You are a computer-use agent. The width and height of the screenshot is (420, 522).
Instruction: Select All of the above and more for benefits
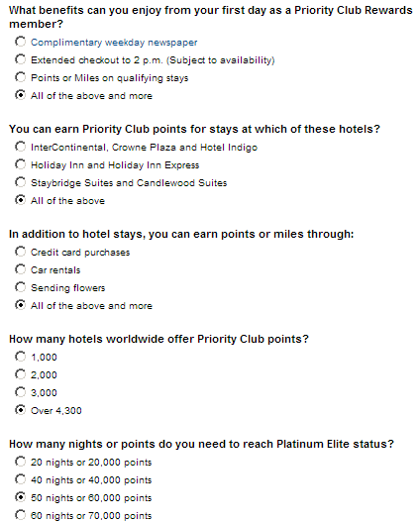tap(20, 95)
